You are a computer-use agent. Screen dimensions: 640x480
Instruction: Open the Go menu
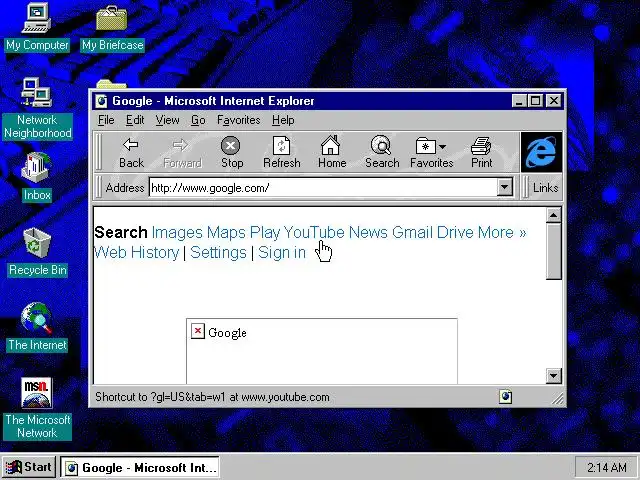coord(198,120)
